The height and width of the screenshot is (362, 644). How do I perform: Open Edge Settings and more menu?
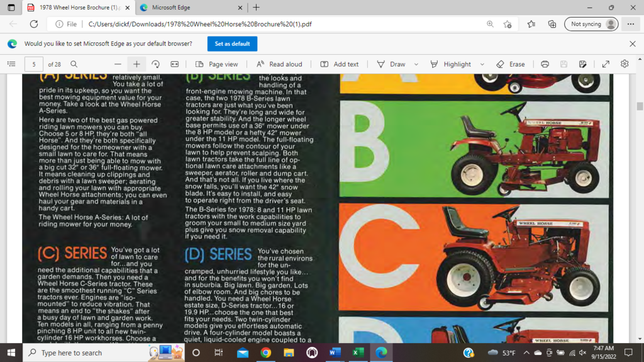[631, 24]
